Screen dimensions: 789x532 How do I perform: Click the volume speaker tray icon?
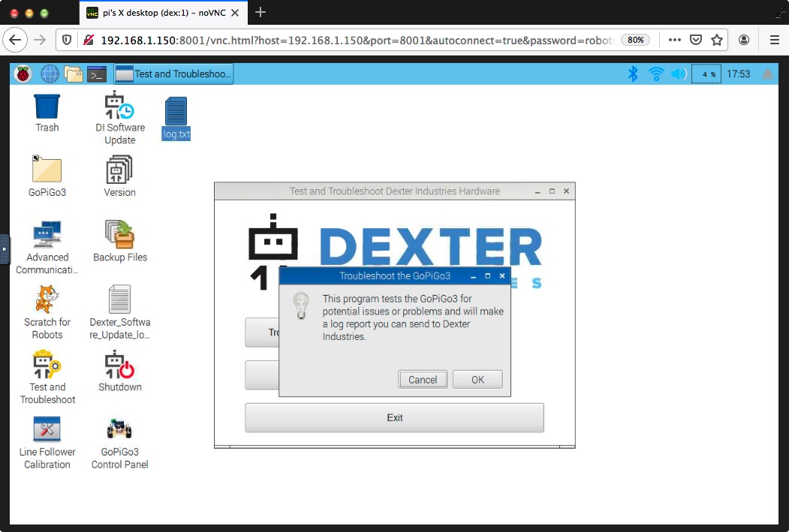(679, 74)
